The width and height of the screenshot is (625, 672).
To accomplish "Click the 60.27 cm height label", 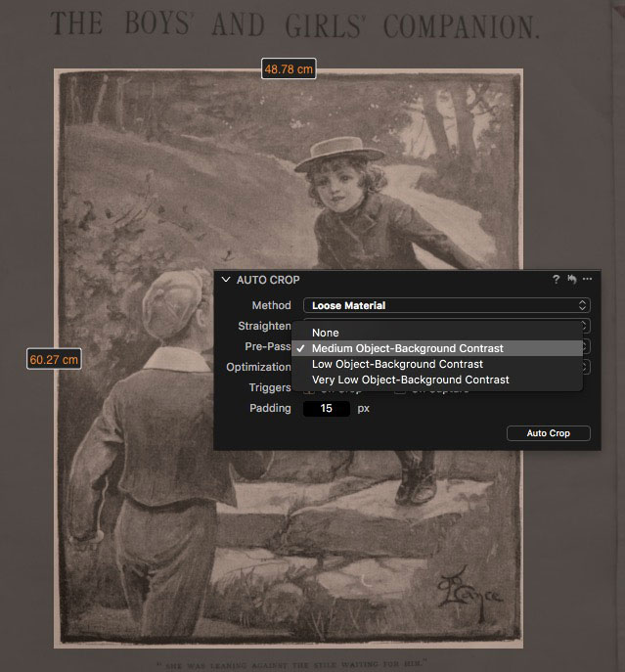I will pos(54,359).
